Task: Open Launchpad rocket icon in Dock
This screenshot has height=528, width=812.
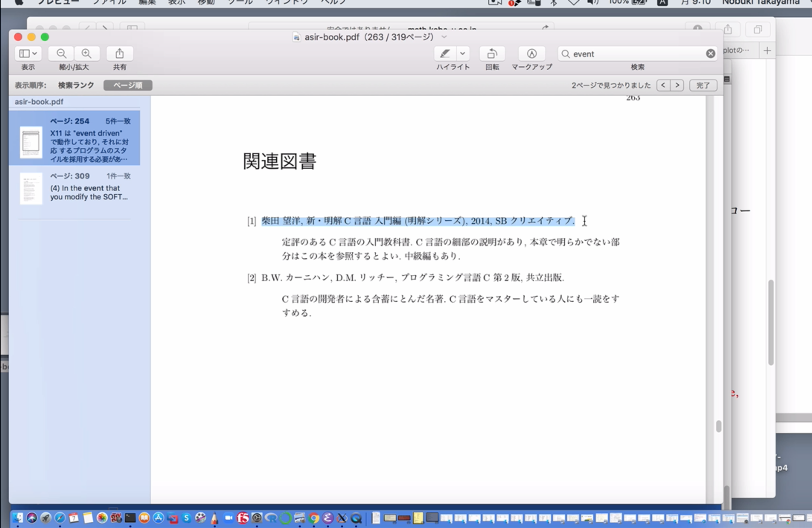Action: click(x=46, y=518)
